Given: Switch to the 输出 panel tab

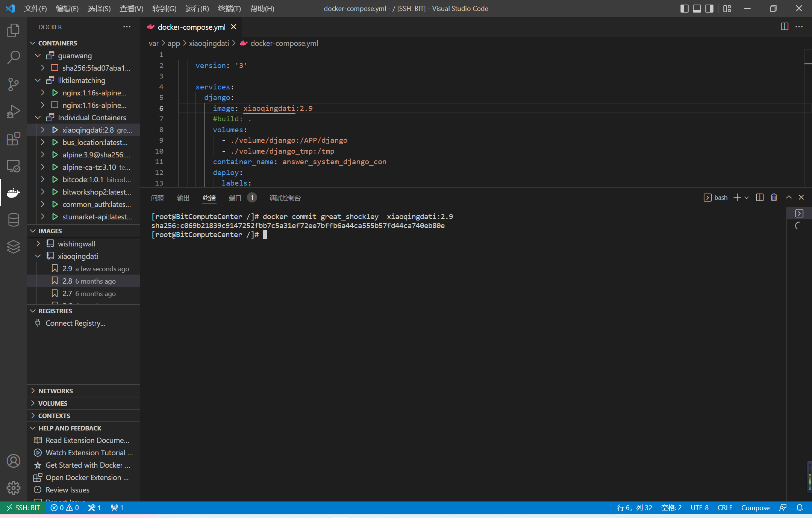Looking at the screenshot, I should pos(183,198).
